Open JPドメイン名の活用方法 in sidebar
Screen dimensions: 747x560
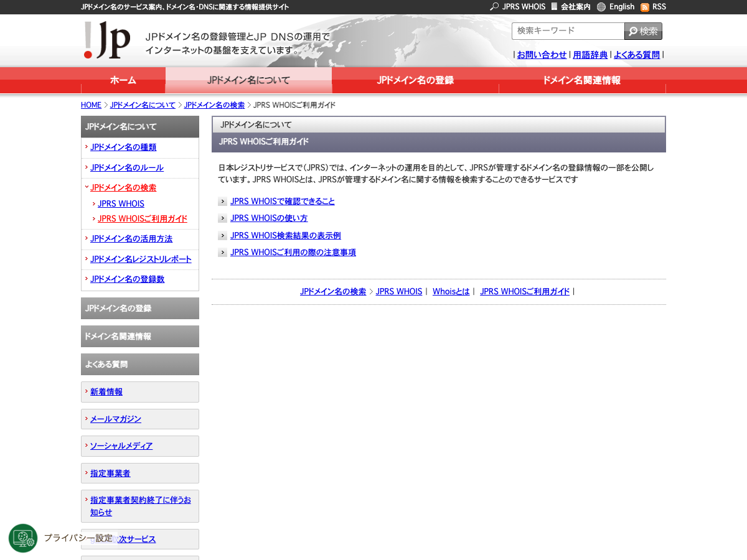[x=131, y=239]
